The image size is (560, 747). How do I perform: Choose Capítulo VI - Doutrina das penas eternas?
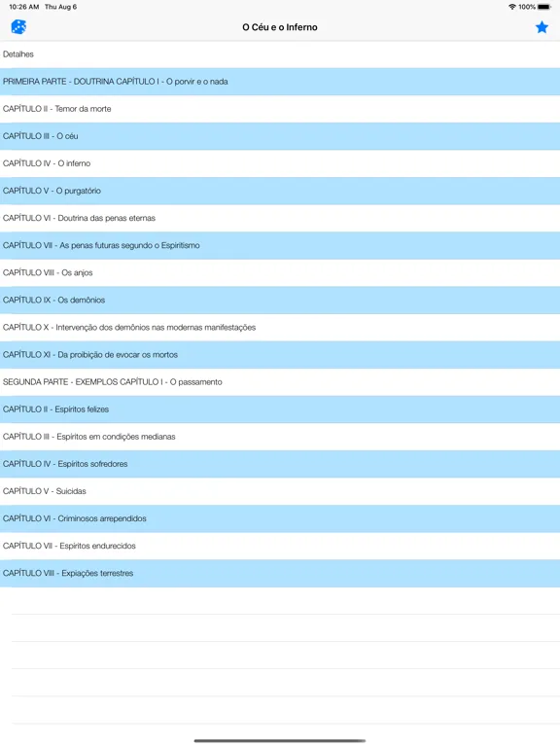tap(280, 218)
